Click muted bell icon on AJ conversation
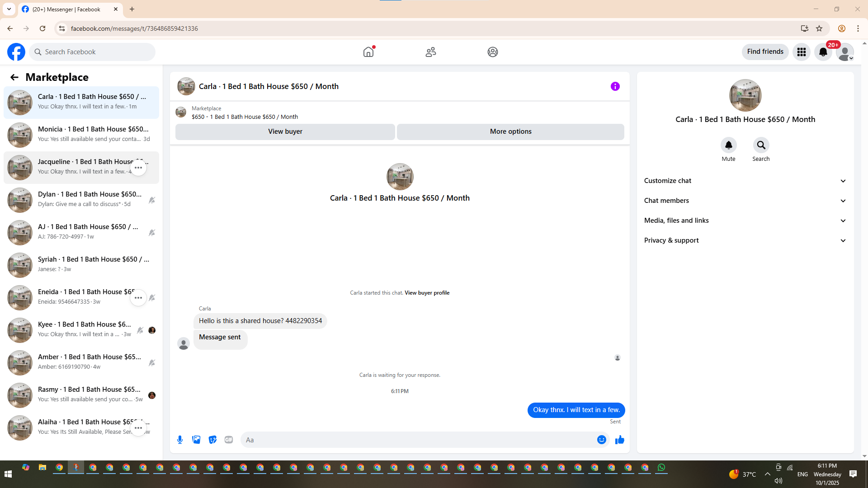The image size is (868, 488). pos(152,233)
